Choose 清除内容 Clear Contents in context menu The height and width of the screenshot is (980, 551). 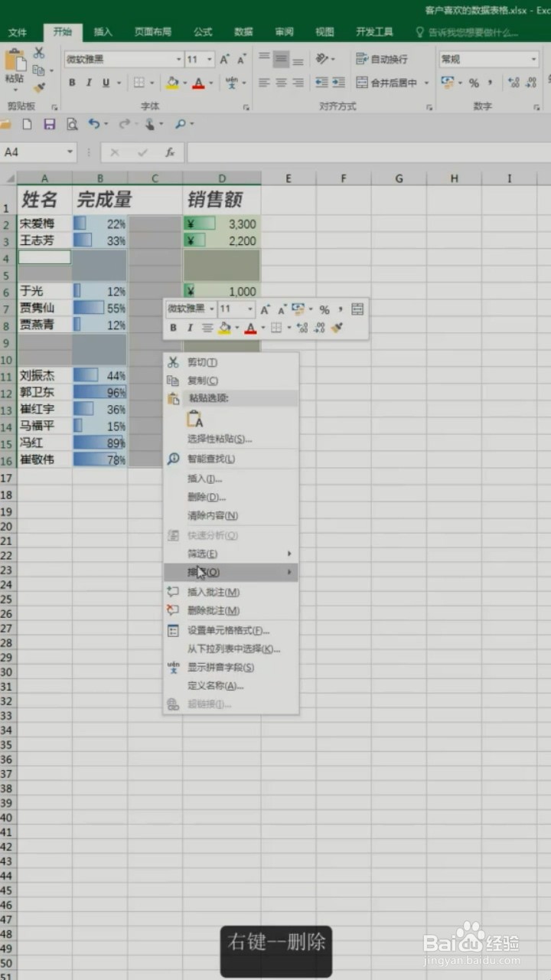230,515
